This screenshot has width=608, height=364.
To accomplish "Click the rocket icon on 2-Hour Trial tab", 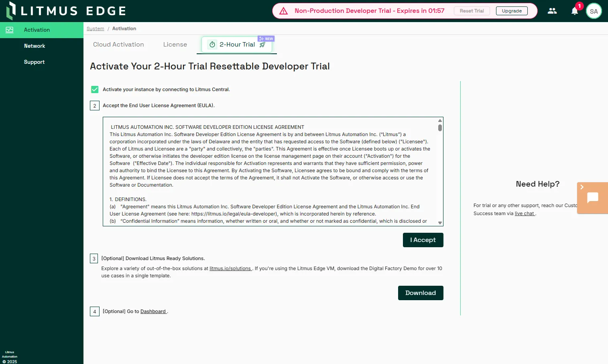I will click(262, 45).
